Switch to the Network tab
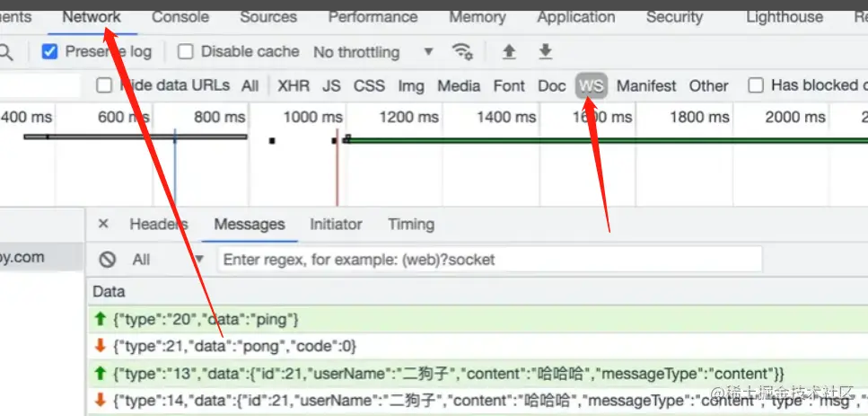Screen dimensions: 868x416 click(x=92, y=17)
